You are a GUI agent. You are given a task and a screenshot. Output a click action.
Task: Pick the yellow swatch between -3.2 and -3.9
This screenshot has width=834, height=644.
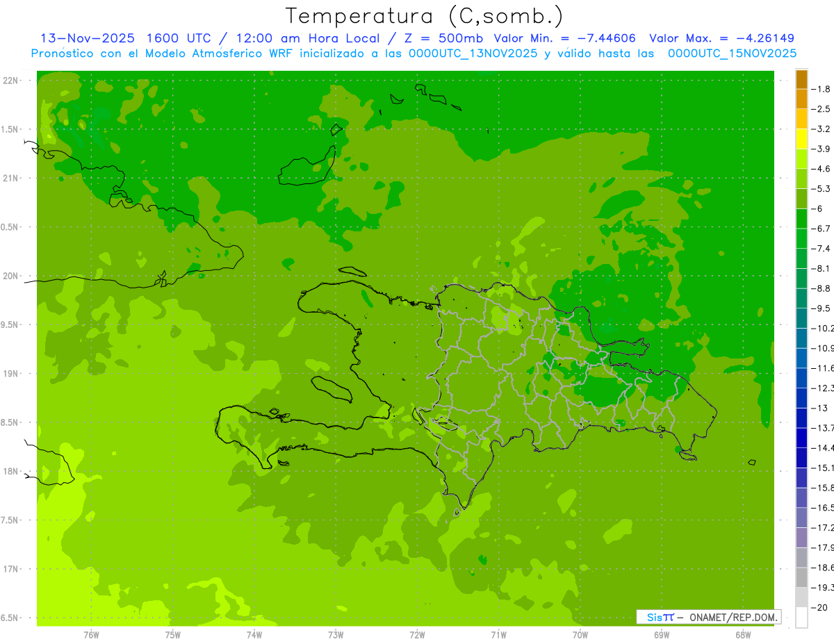pyautogui.click(x=801, y=139)
